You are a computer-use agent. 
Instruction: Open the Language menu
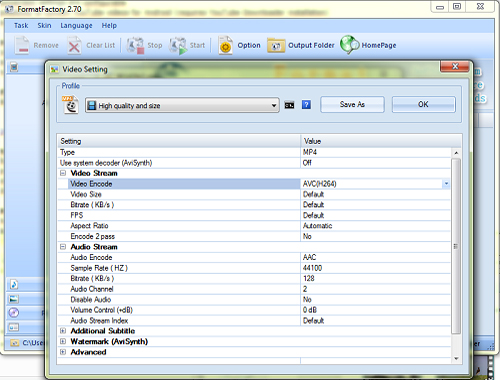pyautogui.click(x=76, y=26)
